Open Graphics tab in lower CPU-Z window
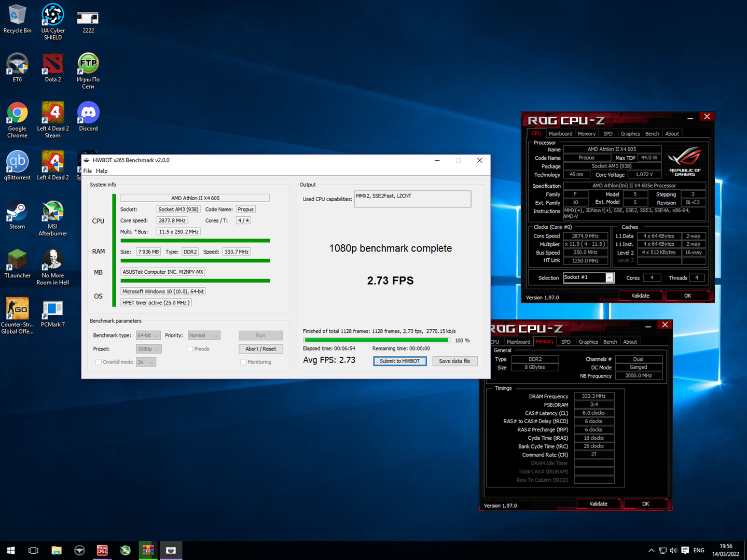The width and height of the screenshot is (747, 560). 588,342
